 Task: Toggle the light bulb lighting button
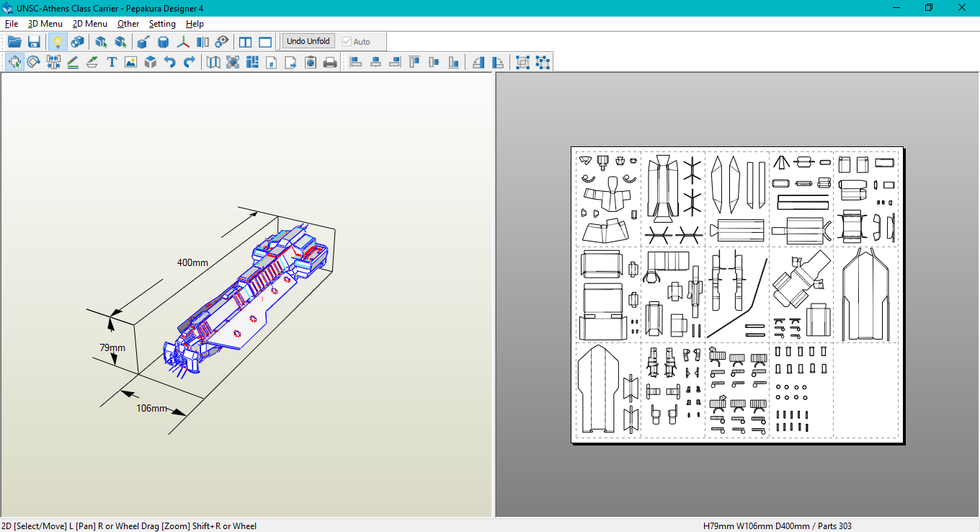click(58, 42)
